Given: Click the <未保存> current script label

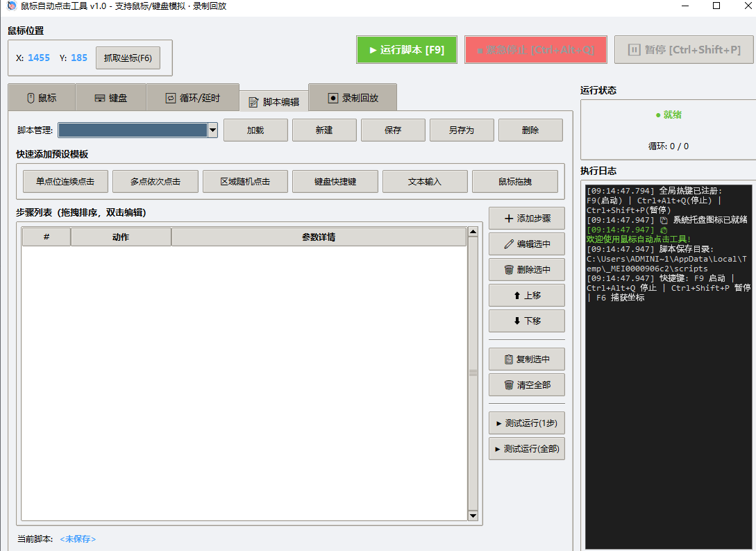Looking at the screenshot, I should click(x=78, y=539).
